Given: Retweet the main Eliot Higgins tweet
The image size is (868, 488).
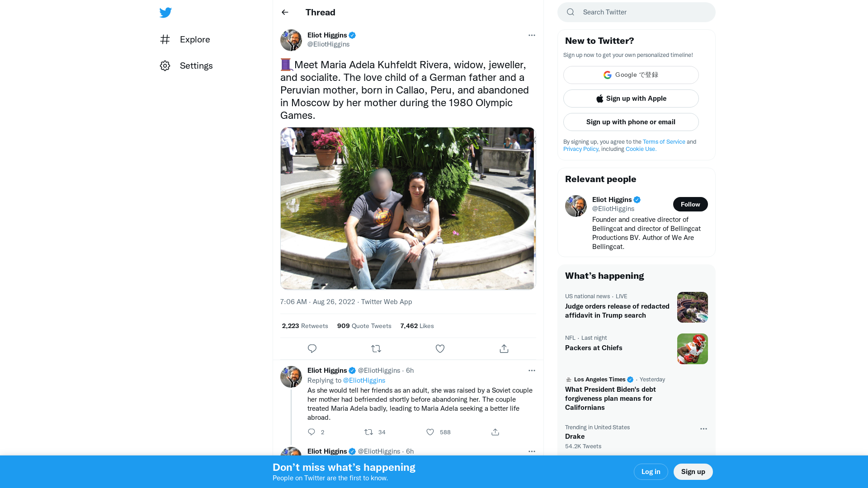Looking at the screenshot, I should tap(376, 348).
